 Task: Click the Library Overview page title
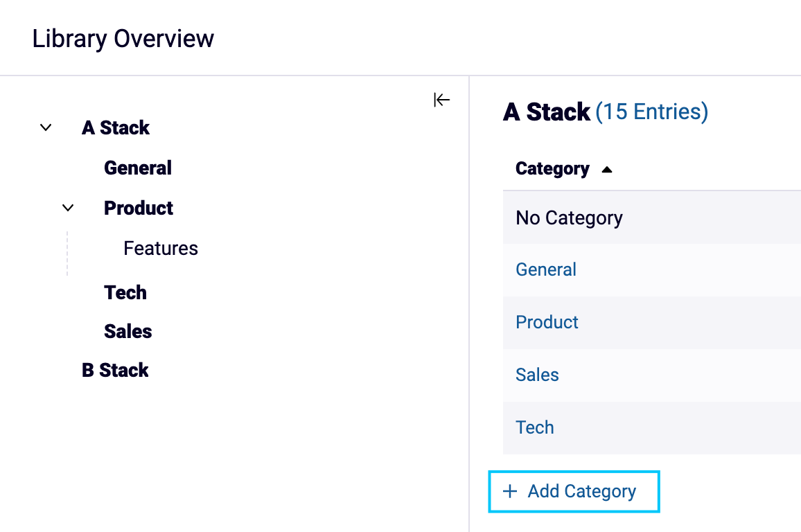123,38
